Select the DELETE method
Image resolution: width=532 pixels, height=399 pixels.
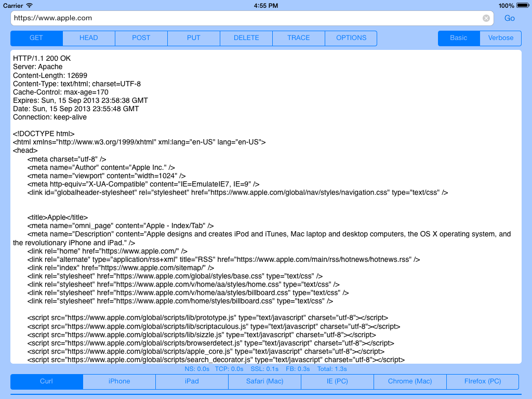pyautogui.click(x=246, y=38)
